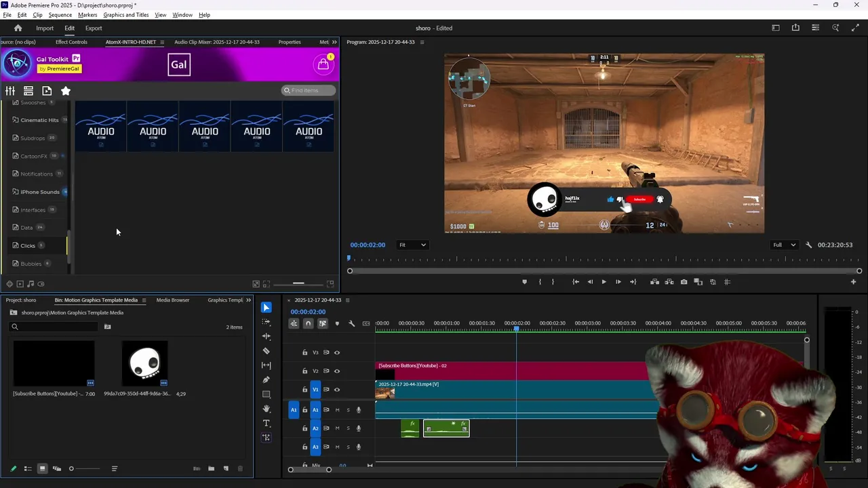This screenshot has width=868, height=488.
Task: Select the Selection tool arrow
Action: point(266,308)
